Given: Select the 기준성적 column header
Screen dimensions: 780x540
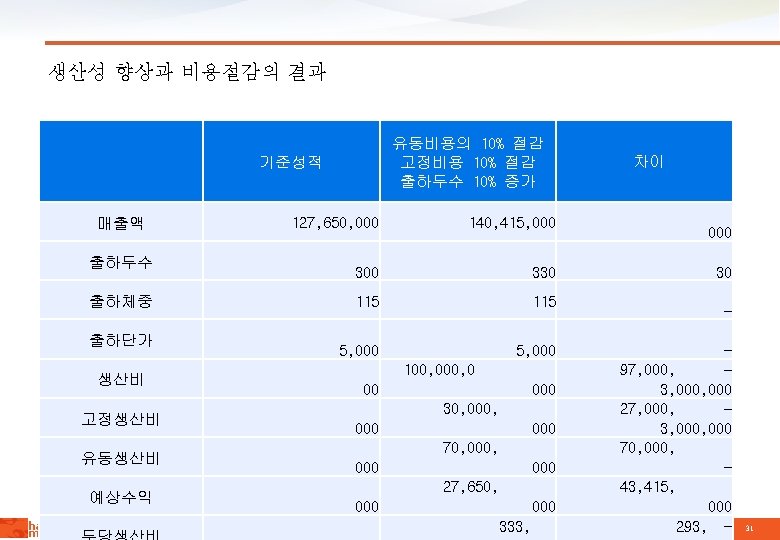Looking at the screenshot, I should tap(291, 162).
